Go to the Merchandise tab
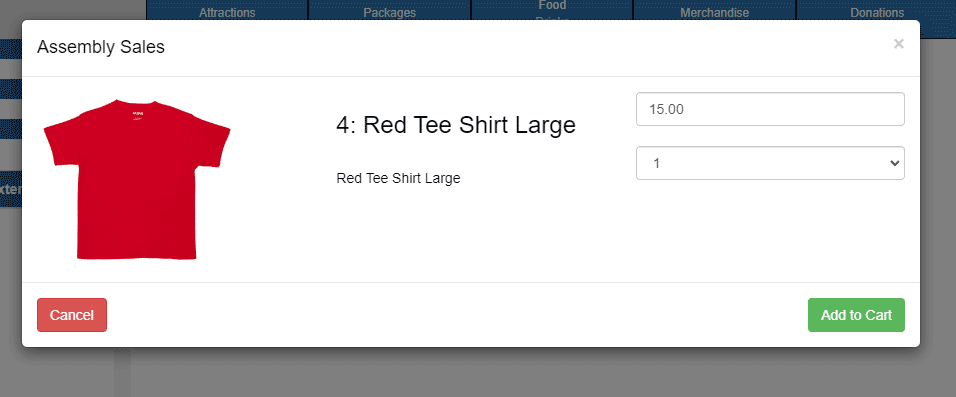The image size is (956, 397). pos(715,11)
